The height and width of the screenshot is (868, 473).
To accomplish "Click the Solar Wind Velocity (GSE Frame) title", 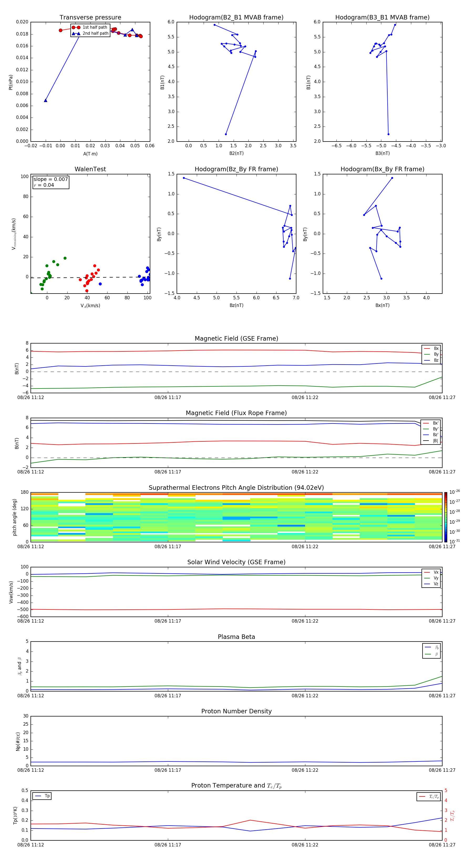I will (236, 562).
